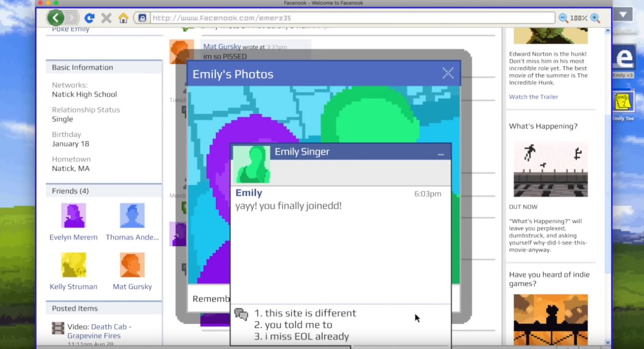Click the Kelly Struman name link
Image resolution: width=644 pixels, height=349 pixels.
(x=73, y=287)
